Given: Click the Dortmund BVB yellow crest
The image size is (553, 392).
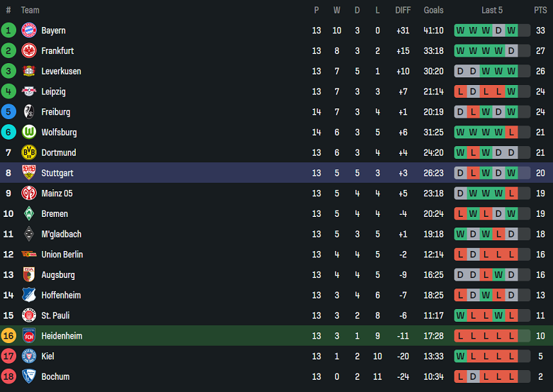Looking at the screenshot, I should [28, 152].
